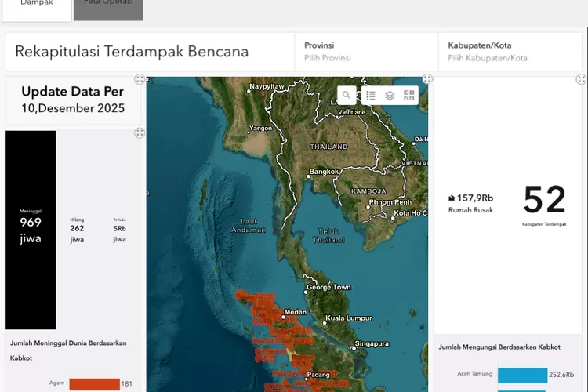The width and height of the screenshot is (588, 392).
Task: Click the Rekapitulasi Terdampak Bencana title
Action: [132, 52]
